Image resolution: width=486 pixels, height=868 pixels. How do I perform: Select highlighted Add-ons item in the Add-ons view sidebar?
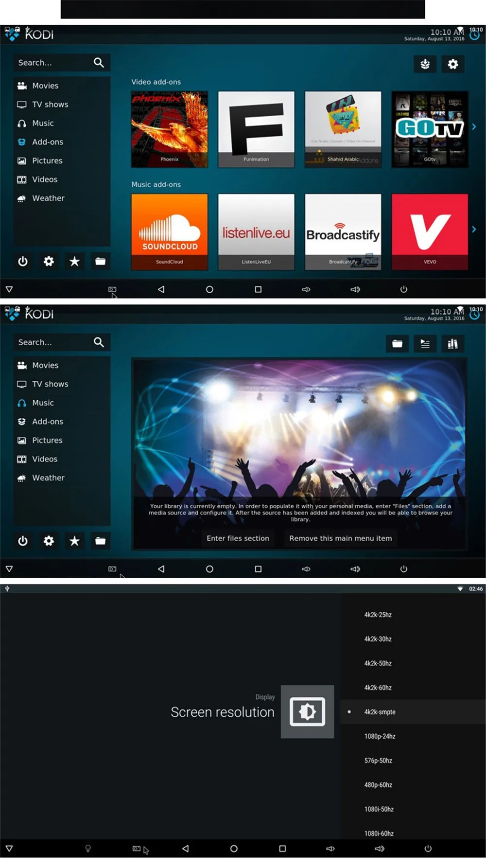[62, 142]
